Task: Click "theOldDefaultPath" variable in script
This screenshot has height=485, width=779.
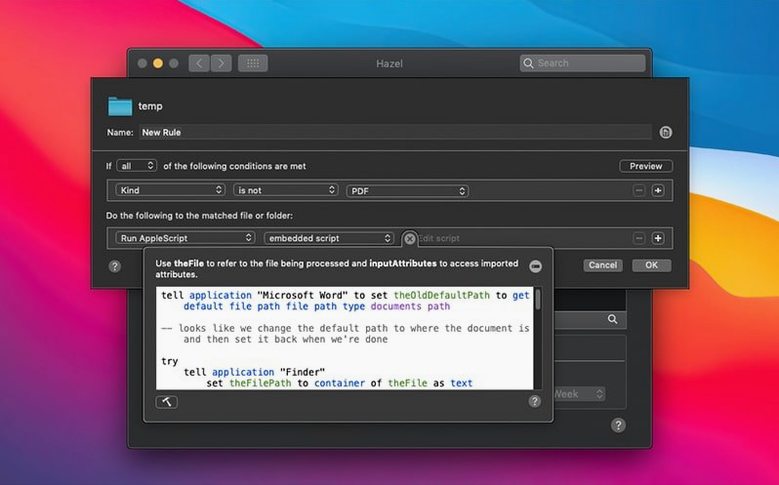Action: coord(442,295)
